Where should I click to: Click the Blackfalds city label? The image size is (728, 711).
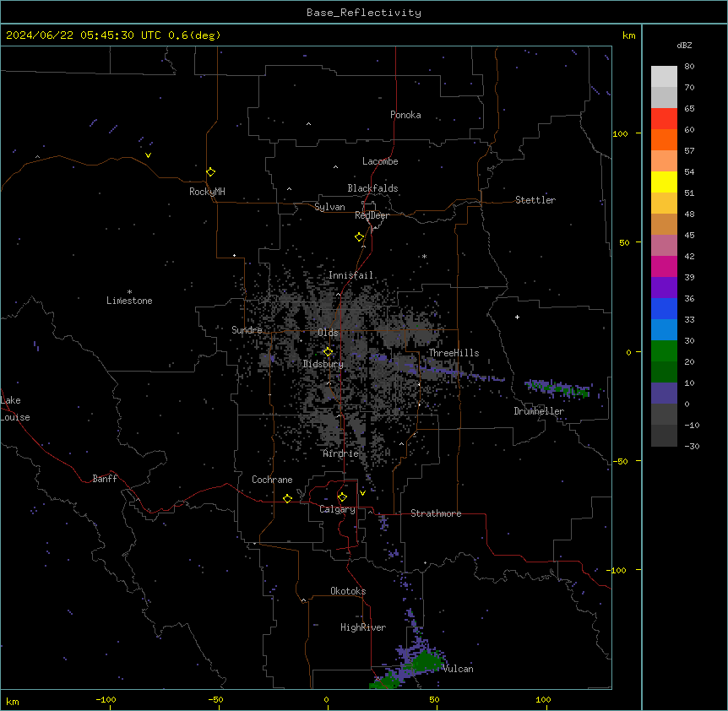[372, 188]
